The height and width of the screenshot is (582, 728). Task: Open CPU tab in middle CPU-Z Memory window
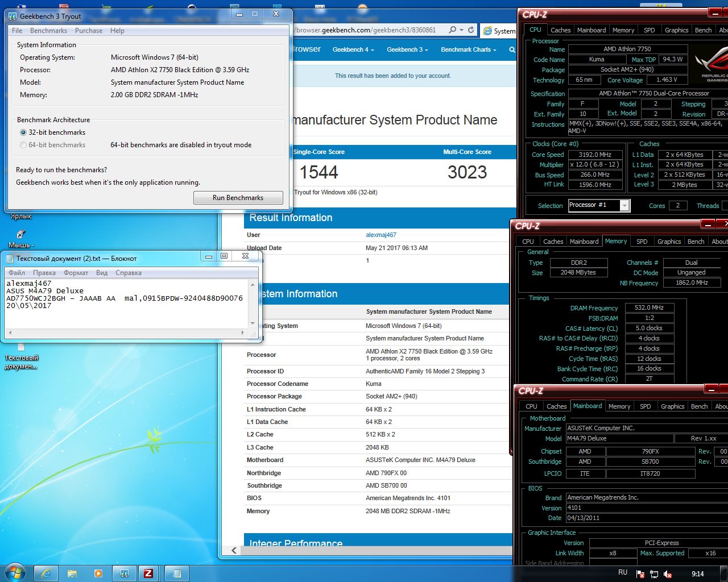click(x=528, y=242)
